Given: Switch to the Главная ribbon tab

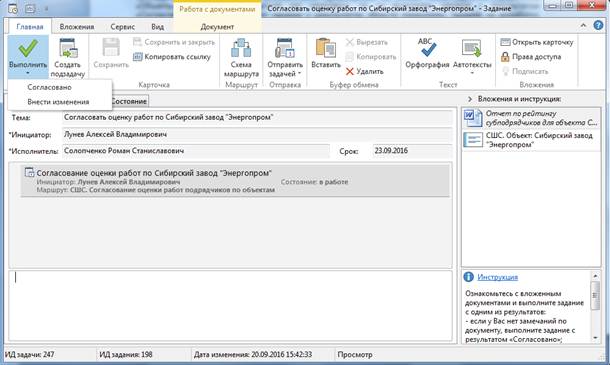Looking at the screenshot, I should (30, 27).
